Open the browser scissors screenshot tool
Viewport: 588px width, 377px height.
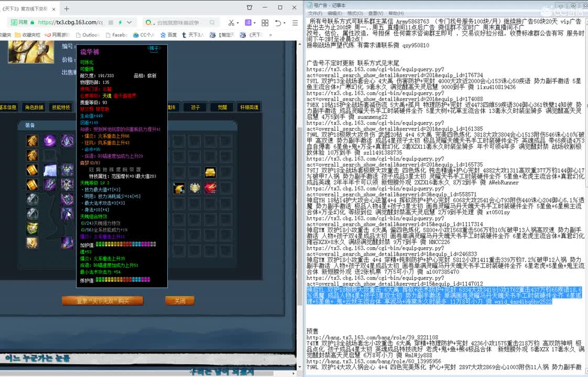click(231, 23)
